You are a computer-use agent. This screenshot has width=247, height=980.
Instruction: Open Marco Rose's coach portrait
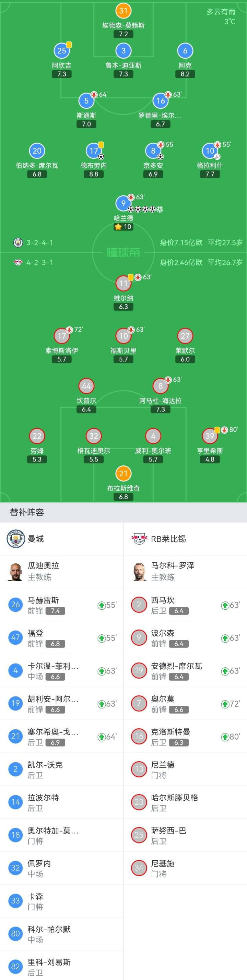point(139,571)
